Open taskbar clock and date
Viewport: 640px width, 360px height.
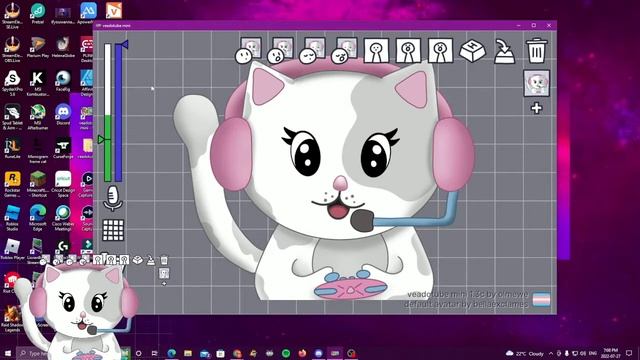(x=610, y=353)
